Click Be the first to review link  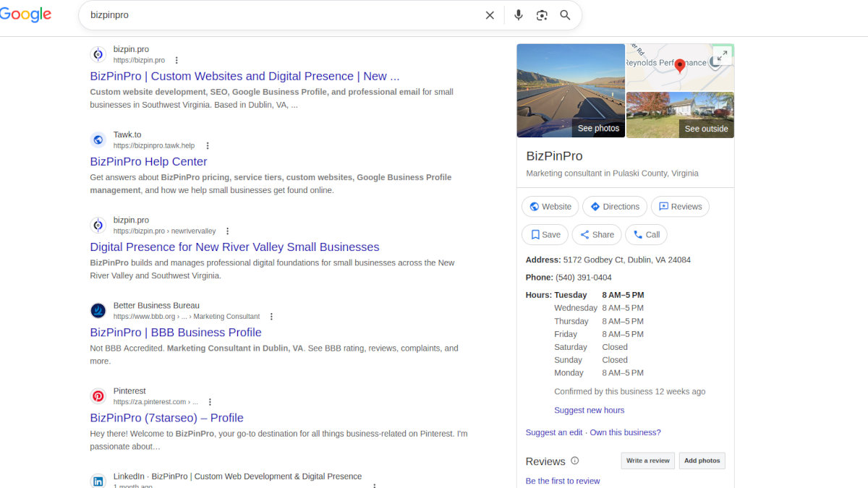[x=563, y=481]
